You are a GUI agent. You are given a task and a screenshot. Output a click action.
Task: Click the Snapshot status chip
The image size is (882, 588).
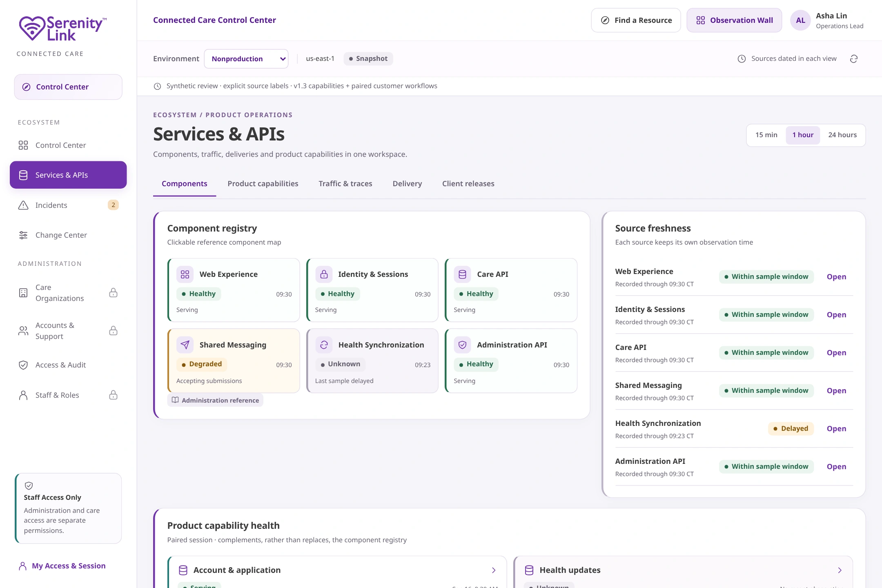(x=368, y=59)
